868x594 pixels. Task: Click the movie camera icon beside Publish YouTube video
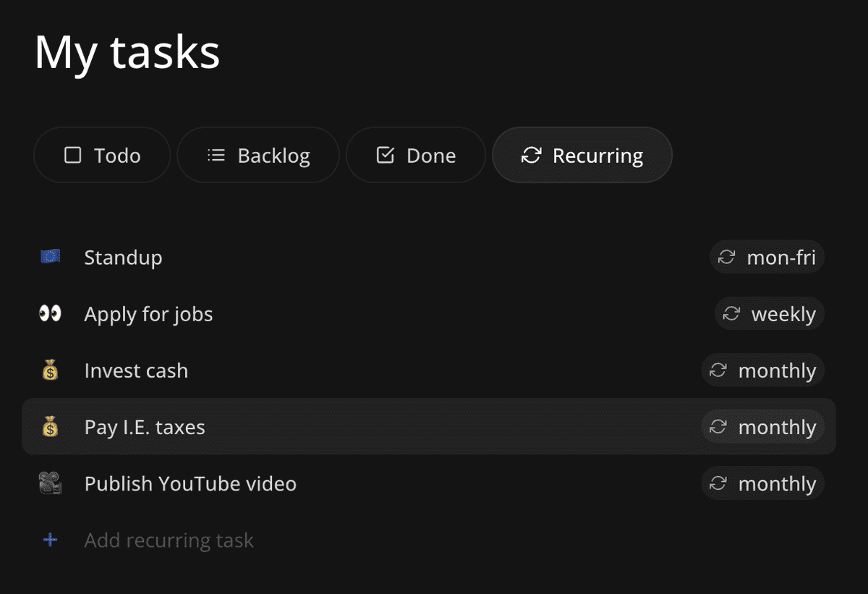pos(50,483)
